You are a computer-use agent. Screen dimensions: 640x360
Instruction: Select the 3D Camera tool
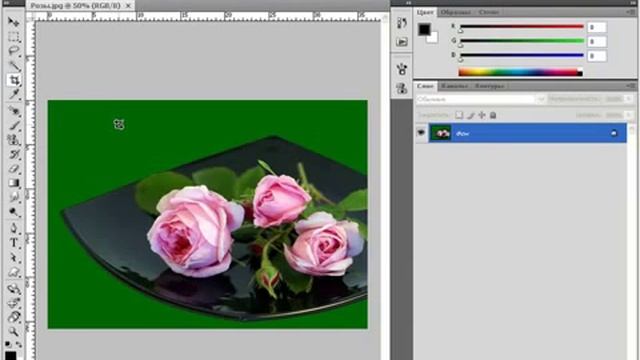click(x=14, y=303)
